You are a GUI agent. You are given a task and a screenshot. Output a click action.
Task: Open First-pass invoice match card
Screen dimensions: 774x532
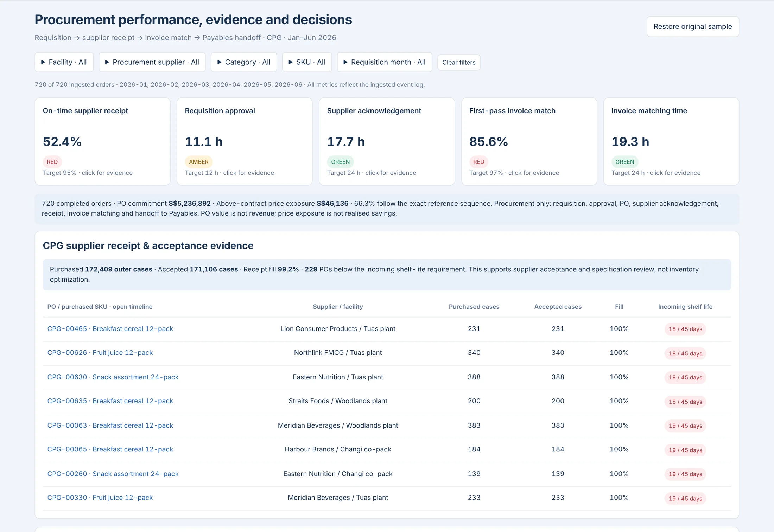[x=529, y=141]
